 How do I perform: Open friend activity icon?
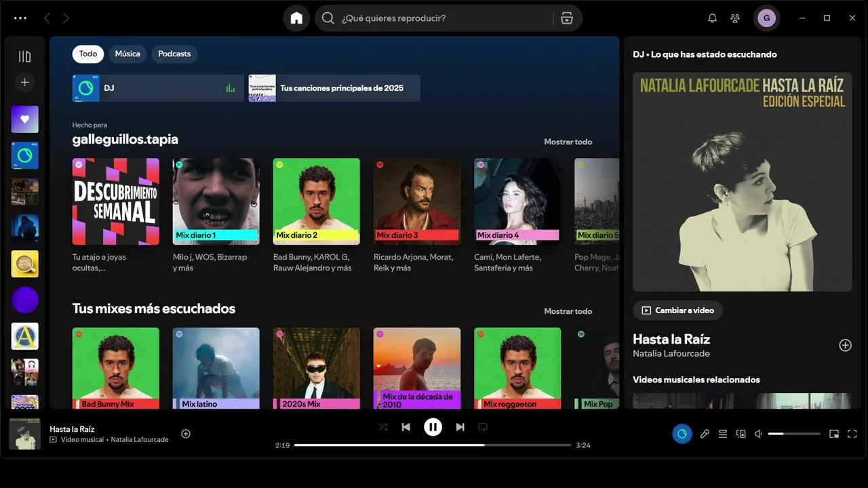735,18
